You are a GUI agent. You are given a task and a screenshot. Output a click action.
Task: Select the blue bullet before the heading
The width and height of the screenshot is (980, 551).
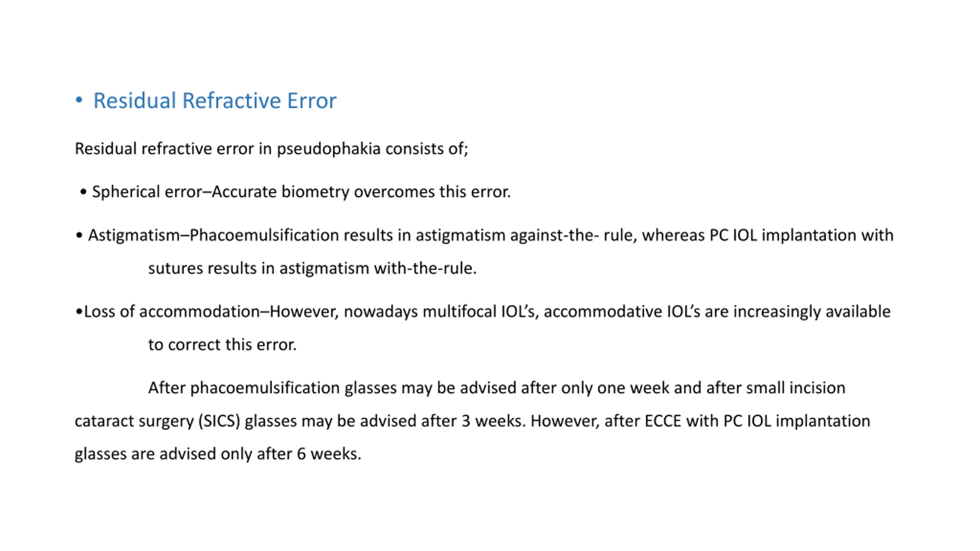point(79,100)
